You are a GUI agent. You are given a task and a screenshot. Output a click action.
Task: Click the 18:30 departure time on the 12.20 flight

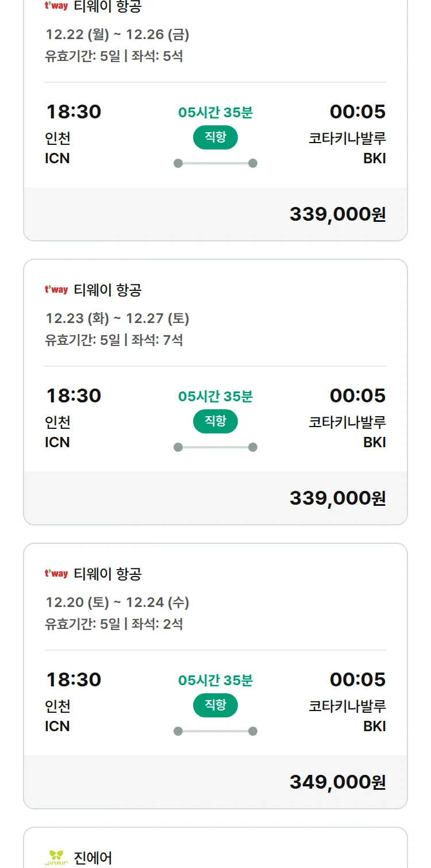point(74,679)
